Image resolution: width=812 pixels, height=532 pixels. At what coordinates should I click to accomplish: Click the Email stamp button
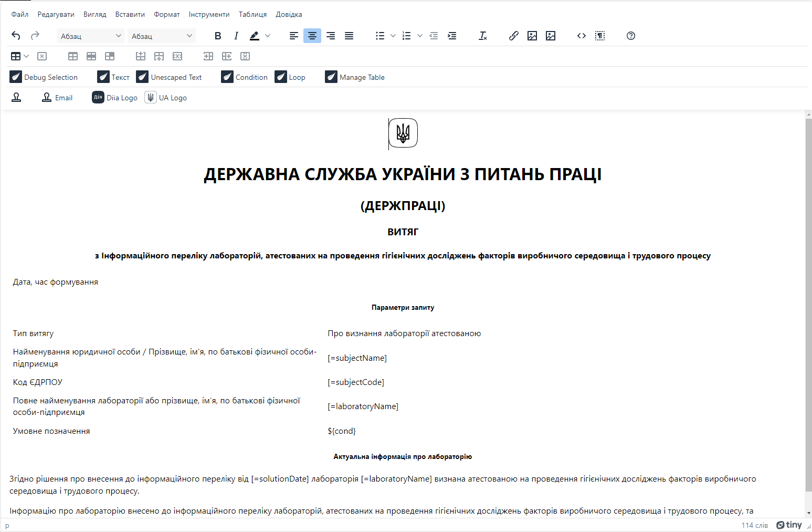[x=57, y=98]
